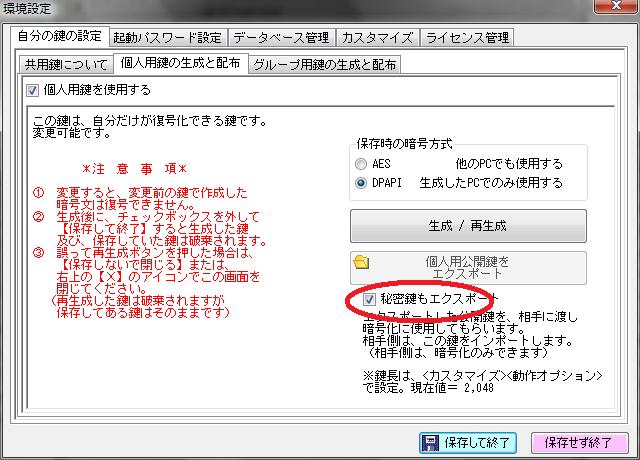640x460 pixels.
Task: Click the この鍵は、自分だけが復号化できる鍵です text
Action: [x=149, y=121]
